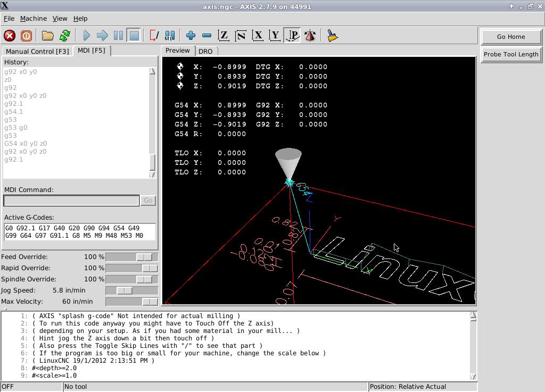Open the File menu
This screenshot has height=392, width=545.
(x=9, y=19)
